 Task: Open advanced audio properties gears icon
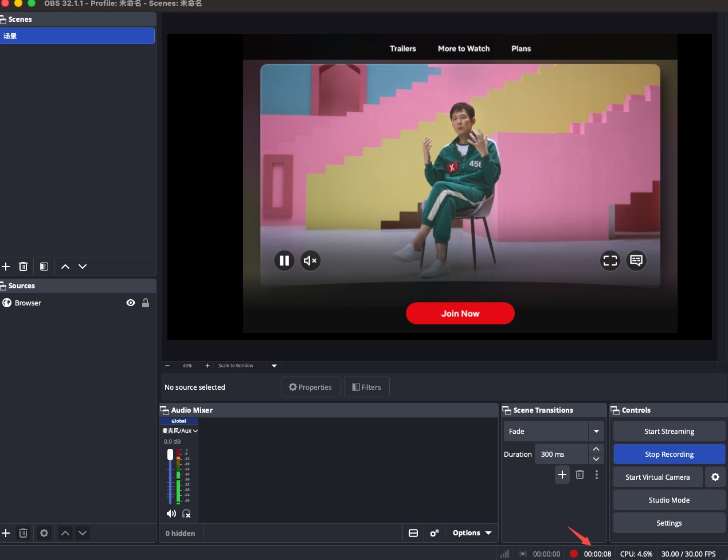(435, 533)
